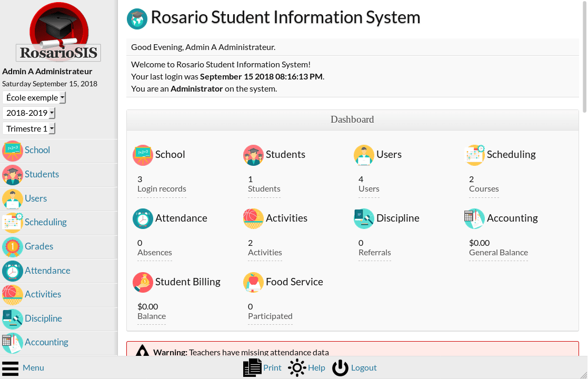
Task: Open the Users menu in sidebar
Action: (x=36, y=198)
